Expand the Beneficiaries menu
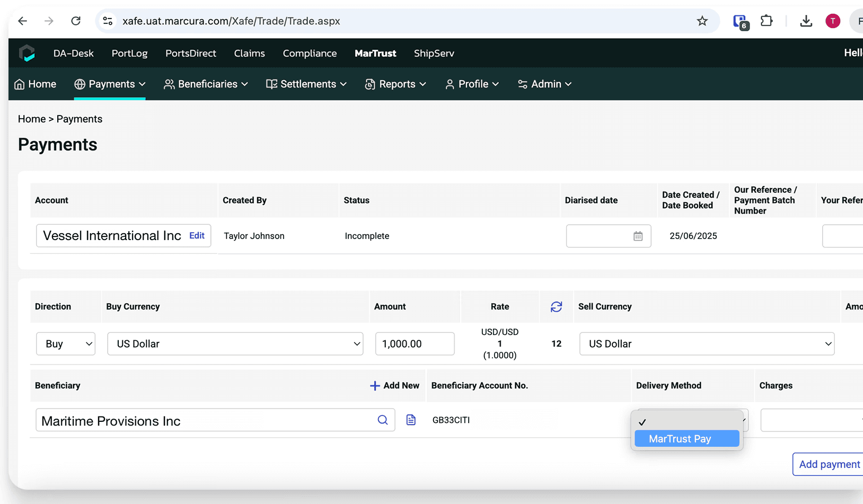863x504 pixels. [206, 84]
